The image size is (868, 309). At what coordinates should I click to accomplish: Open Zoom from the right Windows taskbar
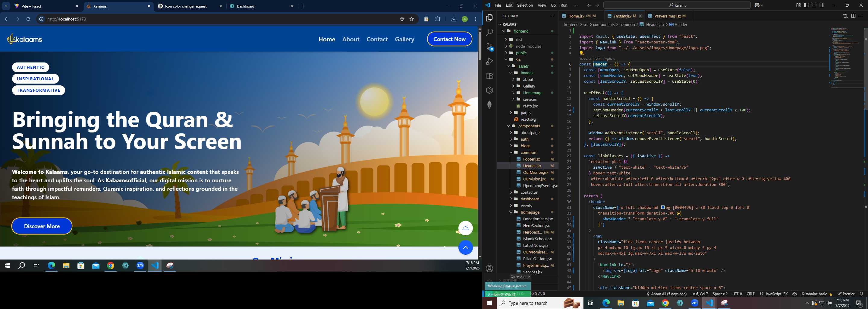pyautogui.click(x=694, y=303)
